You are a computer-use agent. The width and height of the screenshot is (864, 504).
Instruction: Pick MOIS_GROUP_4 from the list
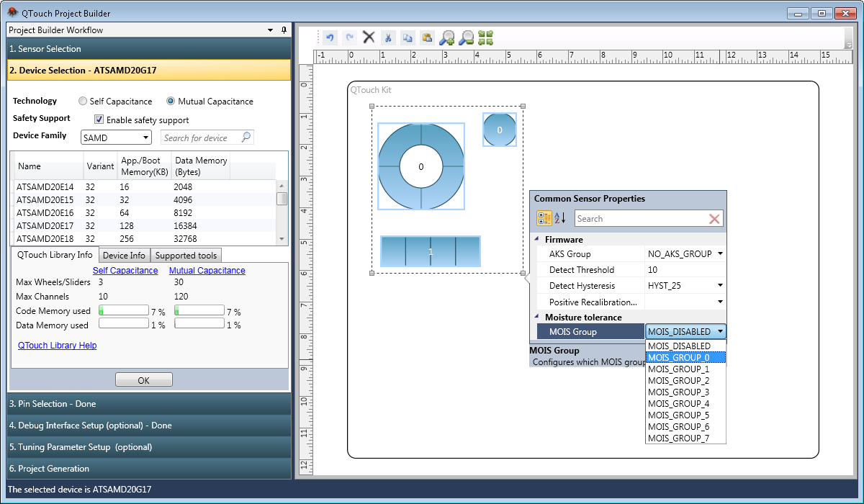tap(685, 404)
